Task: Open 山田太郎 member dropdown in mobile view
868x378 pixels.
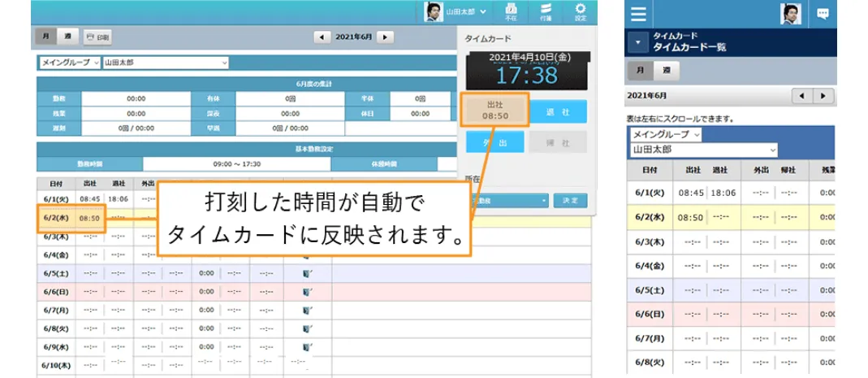Action: 703,150
